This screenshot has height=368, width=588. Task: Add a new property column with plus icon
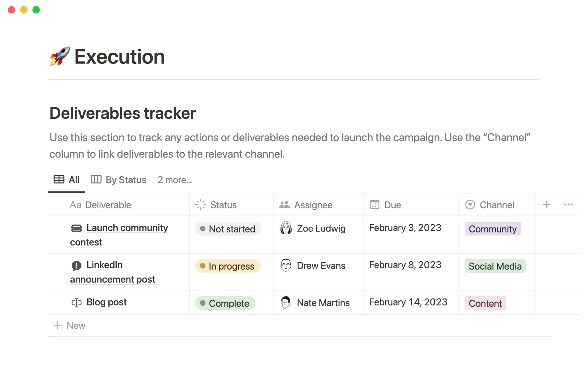click(x=546, y=205)
